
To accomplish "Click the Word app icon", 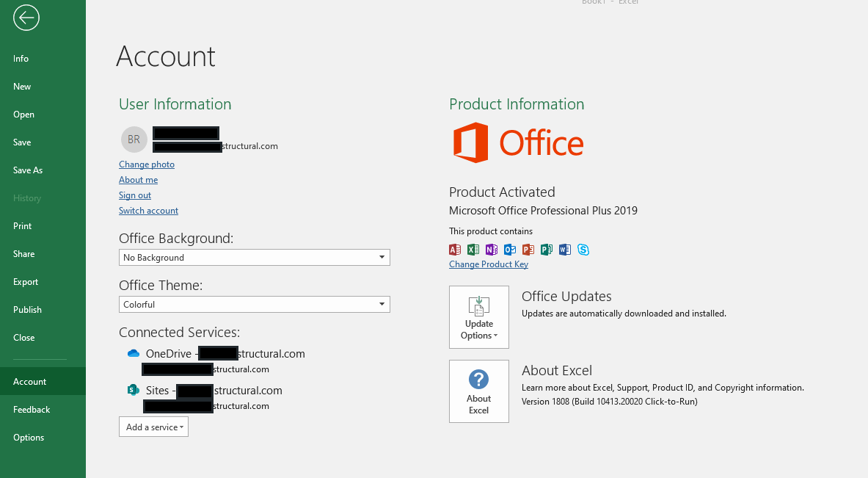I will [x=565, y=249].
